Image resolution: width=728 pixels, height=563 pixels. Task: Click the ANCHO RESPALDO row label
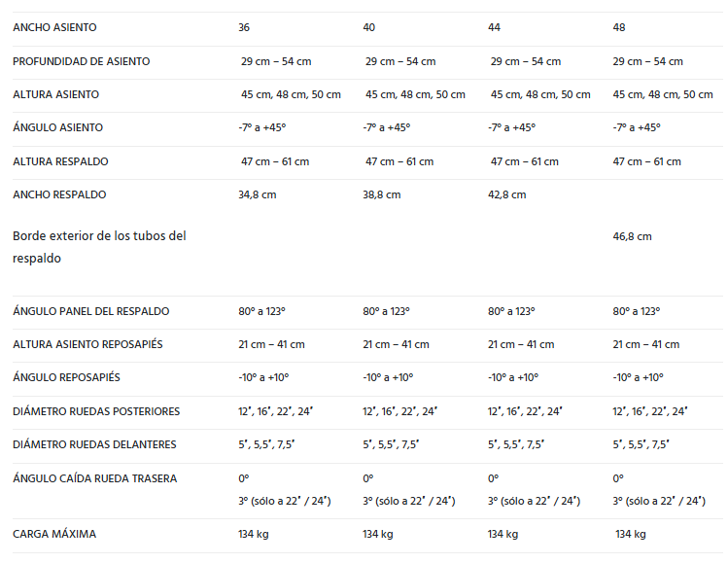pyautogui.click(x=59, y=194)
